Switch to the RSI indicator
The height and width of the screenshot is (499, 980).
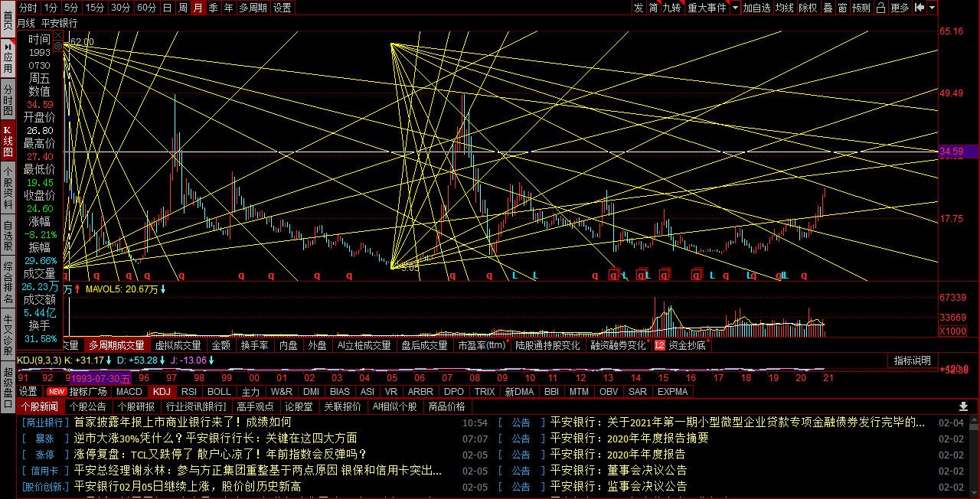click(189, 391)
